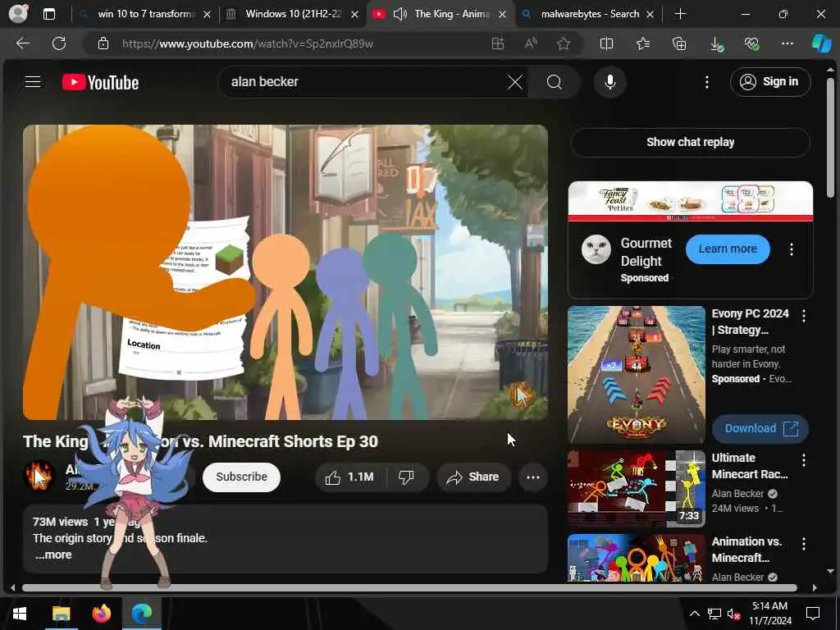Open the channel's flame avatar
Screen dimensions: 840x630
39,477
